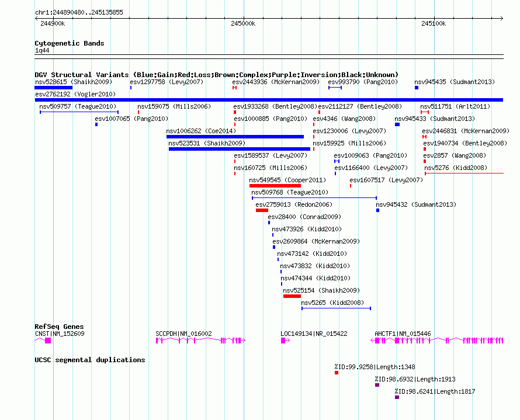520x420 pixels.
Task: Select the %ID:99.9258|Length:1348 duplication label
Action: (375, 367)
